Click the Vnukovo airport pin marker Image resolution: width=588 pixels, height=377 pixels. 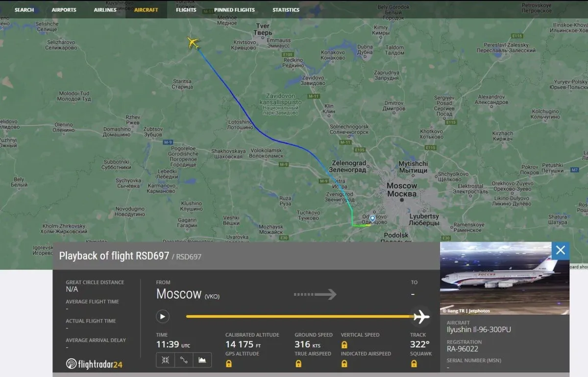coord(372,218)
